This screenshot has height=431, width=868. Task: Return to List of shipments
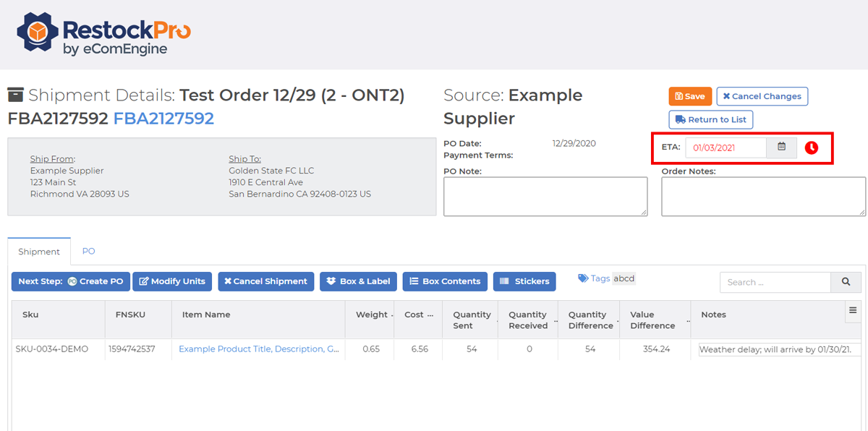point(710,119)
